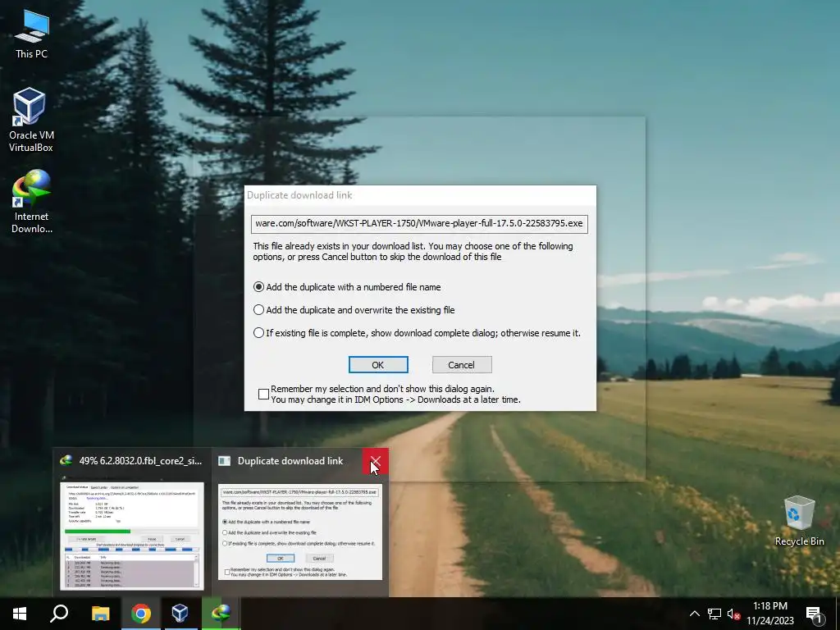Open taskbar search magnifier

click(x=59, y=614)
